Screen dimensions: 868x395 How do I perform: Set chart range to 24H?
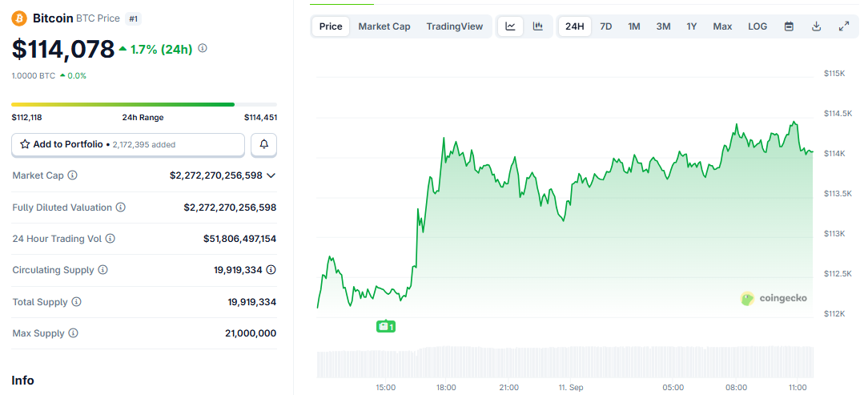pos(575,26)
